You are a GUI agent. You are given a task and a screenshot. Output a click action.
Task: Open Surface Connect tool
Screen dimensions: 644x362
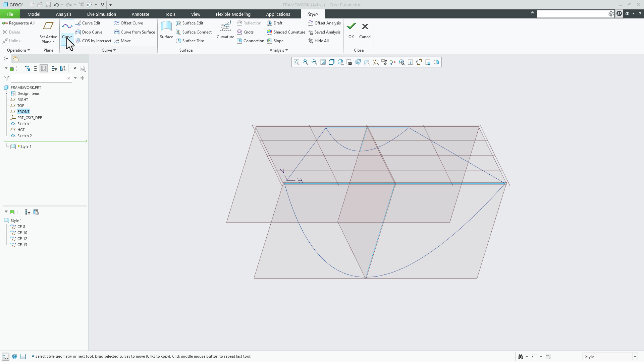coord(194,32)
